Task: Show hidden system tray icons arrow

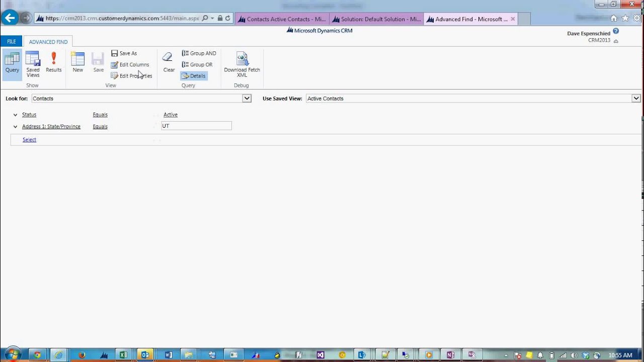Action: point(506,355)
